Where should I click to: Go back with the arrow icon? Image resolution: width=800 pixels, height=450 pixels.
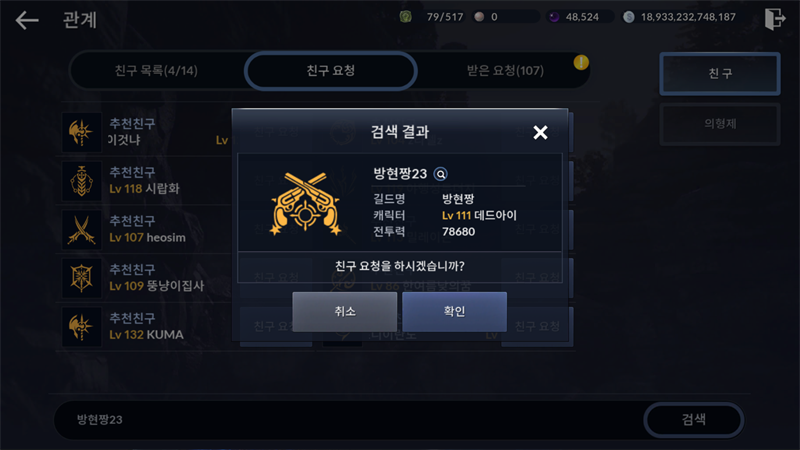click(x=27, y=20)
